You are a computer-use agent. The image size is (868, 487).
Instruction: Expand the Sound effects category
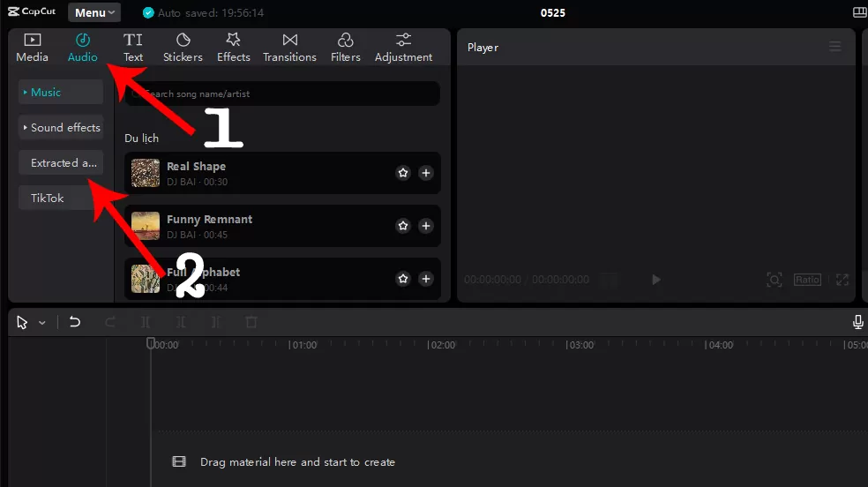61,128
